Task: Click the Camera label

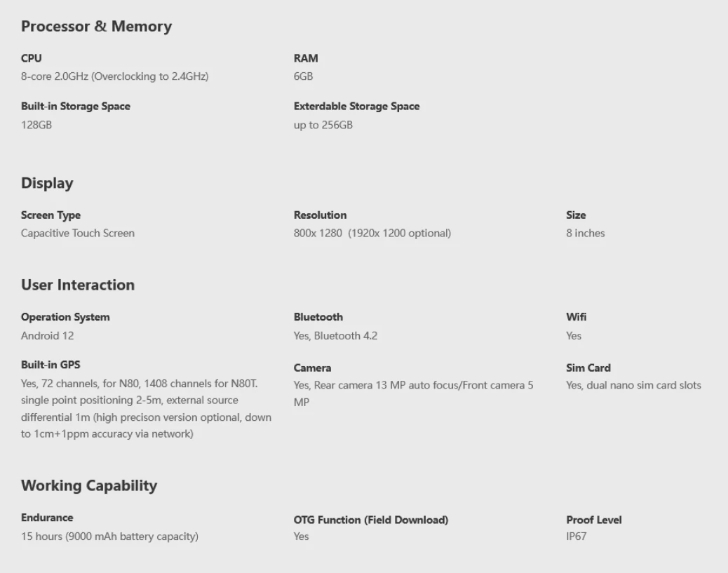Action: [312, 368]
